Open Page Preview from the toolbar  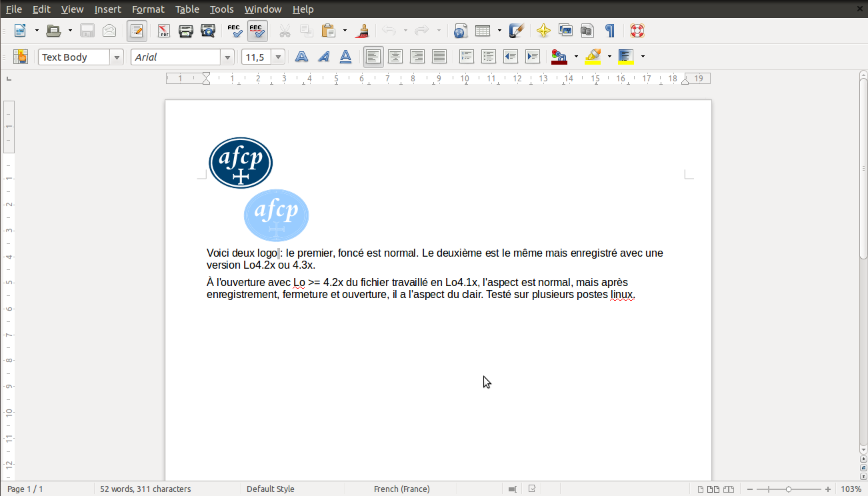(208, 31)
